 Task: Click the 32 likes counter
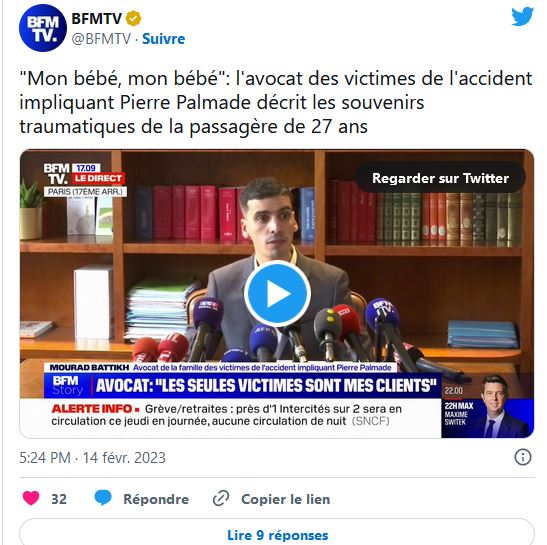click(x=59, y=499)
